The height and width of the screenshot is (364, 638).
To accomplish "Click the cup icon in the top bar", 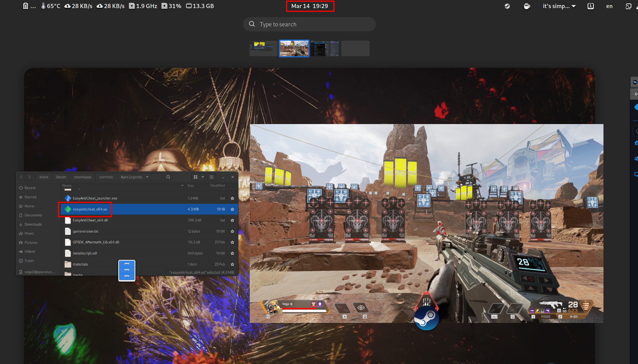I will [527, 6].
